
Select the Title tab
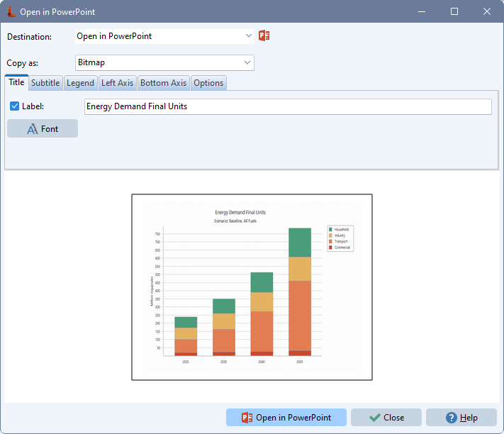coord(16,82)
